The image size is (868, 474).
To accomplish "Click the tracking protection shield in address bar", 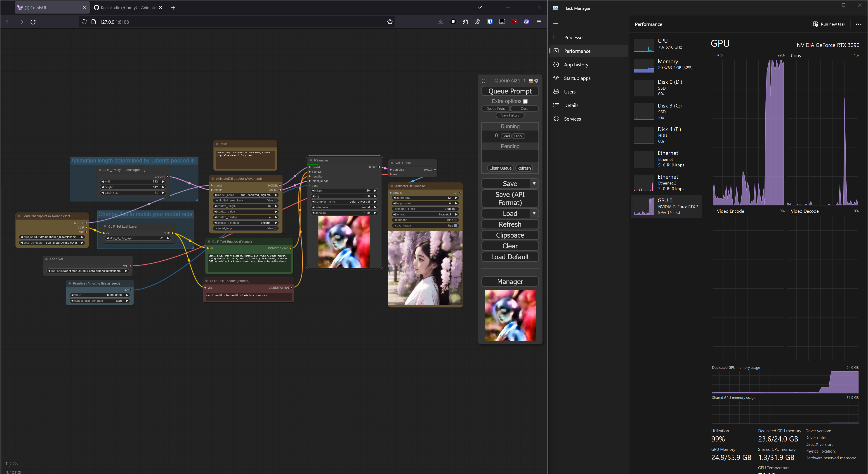I will tap(84, 21).
